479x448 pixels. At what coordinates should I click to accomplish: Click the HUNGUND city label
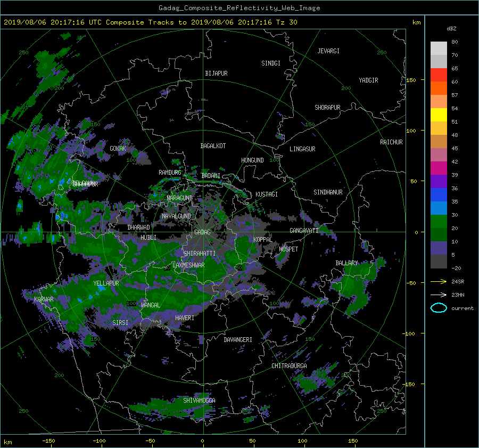[252, 160]
